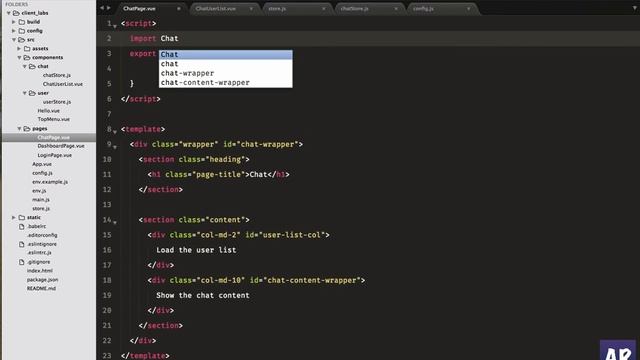Select lowercase 'chat' autocomplete suggestion
Screen dimensions: 640x360
coord(226,64)
